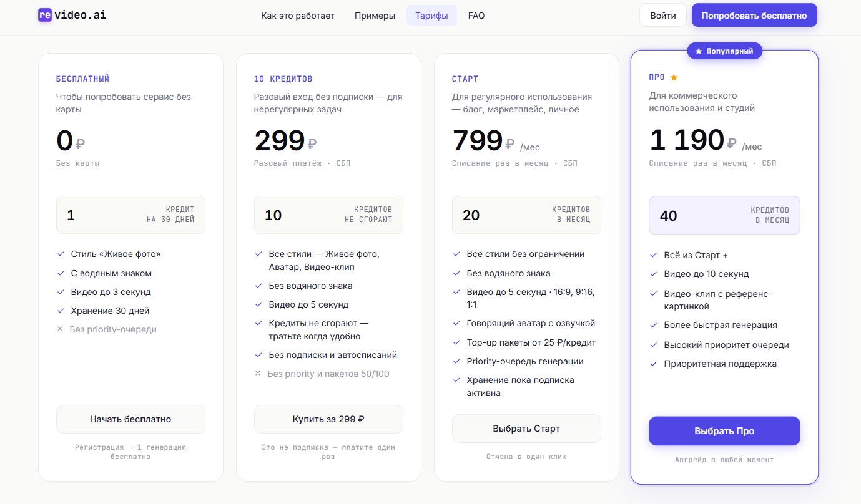The width and height of the screenshot is (861, 504).
Task: Click the БЕСПЛАТНЫЙ plan heading
Action: coord(82,79)
